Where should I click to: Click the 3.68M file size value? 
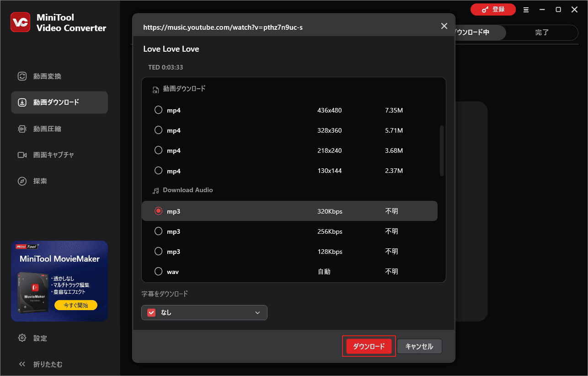click(x=394, y=150)
